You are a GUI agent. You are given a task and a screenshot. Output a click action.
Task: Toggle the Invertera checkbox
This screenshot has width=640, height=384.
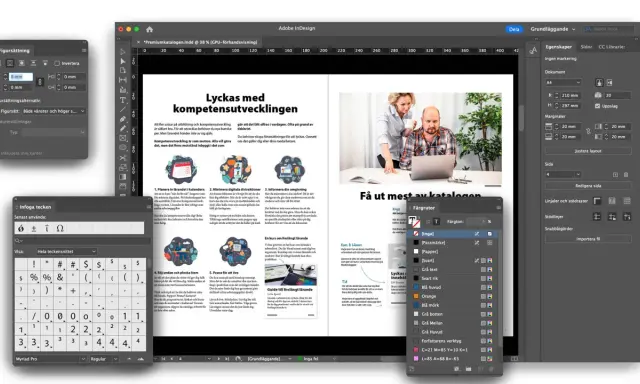pos(57,63)
